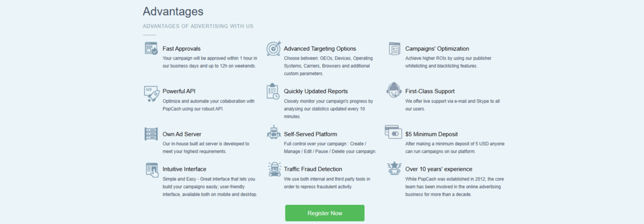644x224 pixels.
Task: Click the description starting 'Our in-house built ad server'
Action: pos(206,148)
